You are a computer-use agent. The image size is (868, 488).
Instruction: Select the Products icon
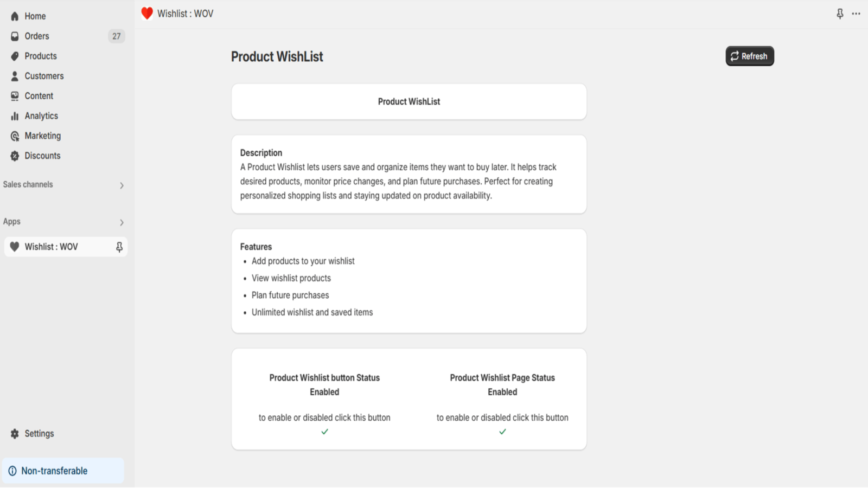[x=14, y=56]
